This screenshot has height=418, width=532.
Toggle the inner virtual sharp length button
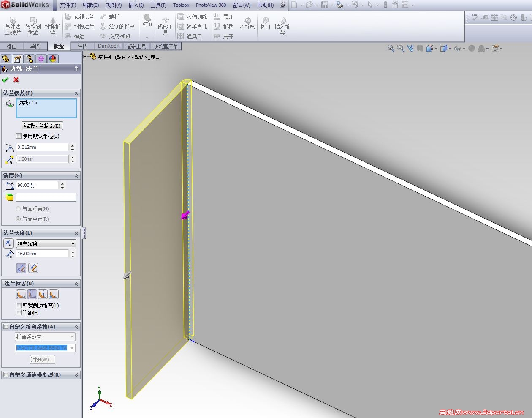(x=33, y=268)
